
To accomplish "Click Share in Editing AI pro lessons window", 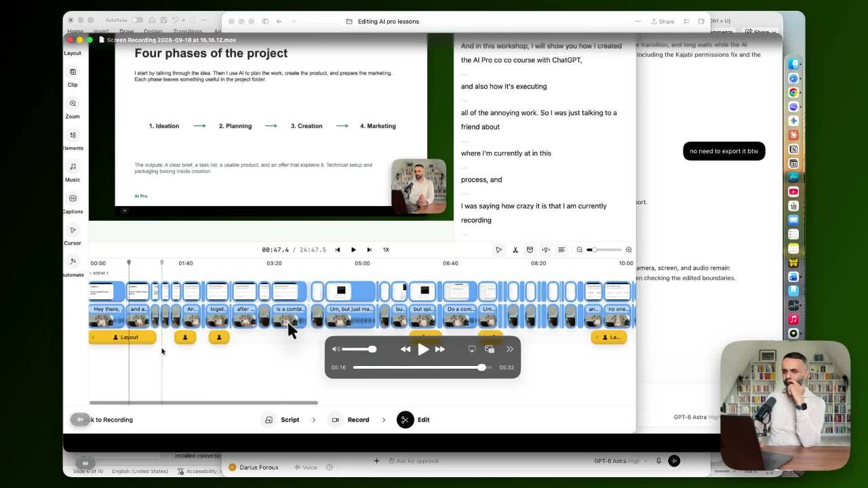I will tap(663, 21).
